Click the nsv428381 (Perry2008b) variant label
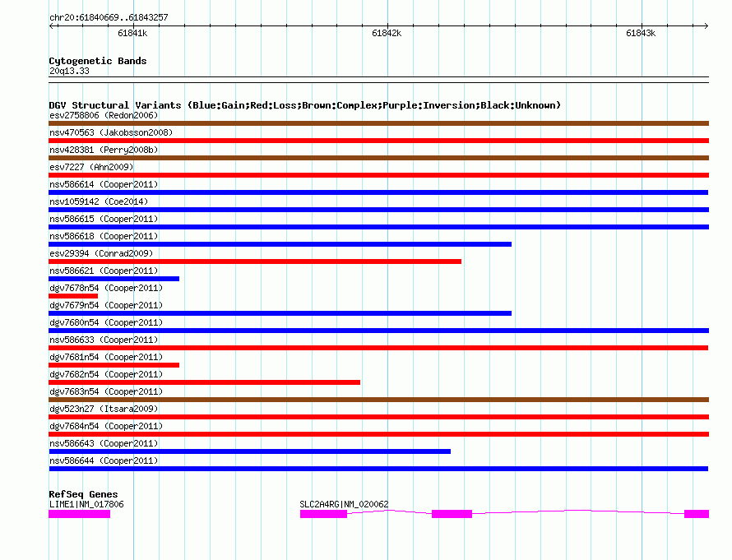This screenshot has width=732, height=560. click(x=104, y=150)
